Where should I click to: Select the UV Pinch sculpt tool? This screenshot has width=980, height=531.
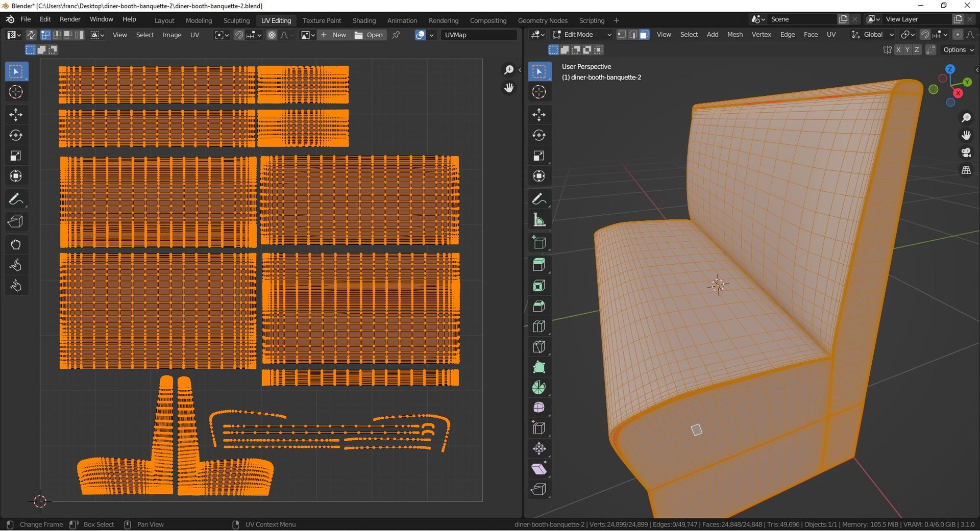pos(16,286)
